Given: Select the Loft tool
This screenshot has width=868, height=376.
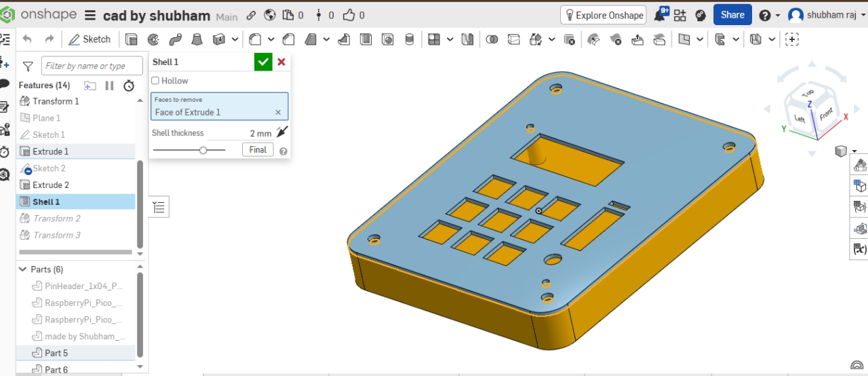Looking at the screenshot, I should coord(197,39).
